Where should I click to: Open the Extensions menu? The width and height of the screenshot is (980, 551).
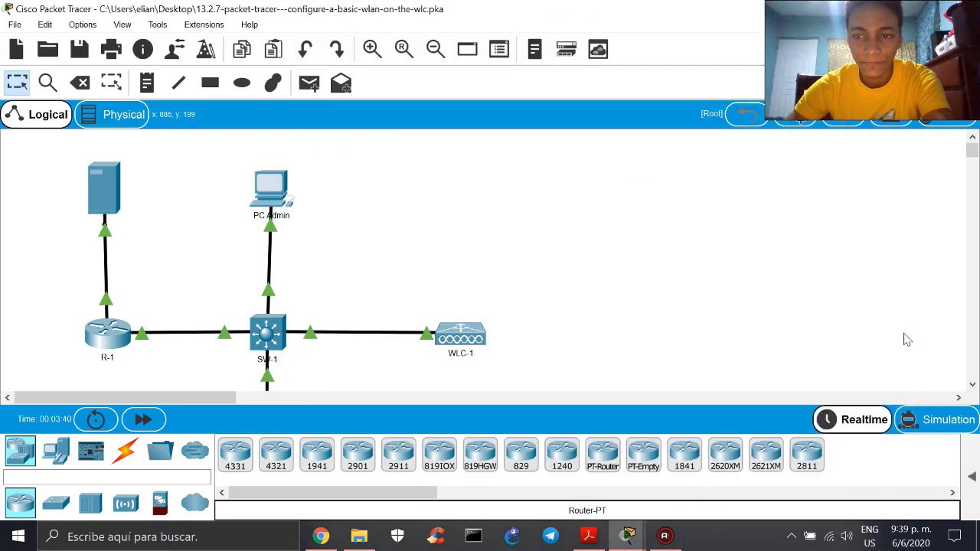[x=204, y=24]
